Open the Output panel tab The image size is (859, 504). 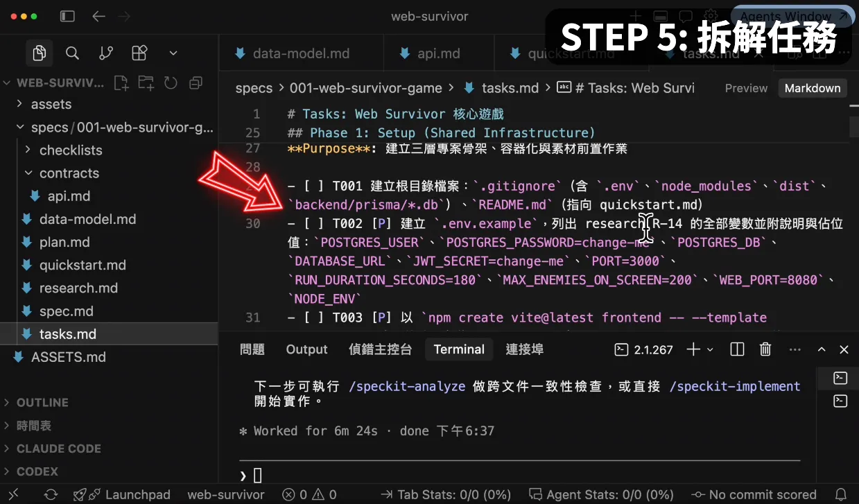tap(306, 349)
